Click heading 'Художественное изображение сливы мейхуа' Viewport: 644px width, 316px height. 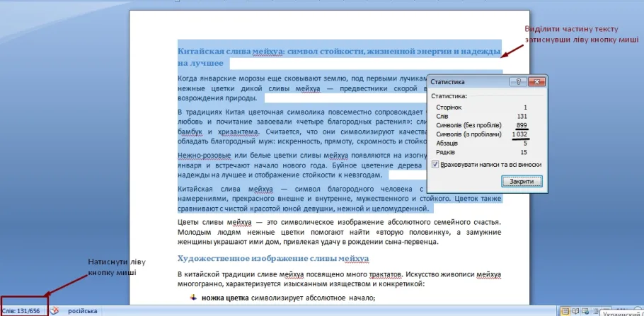pos(272,258)
